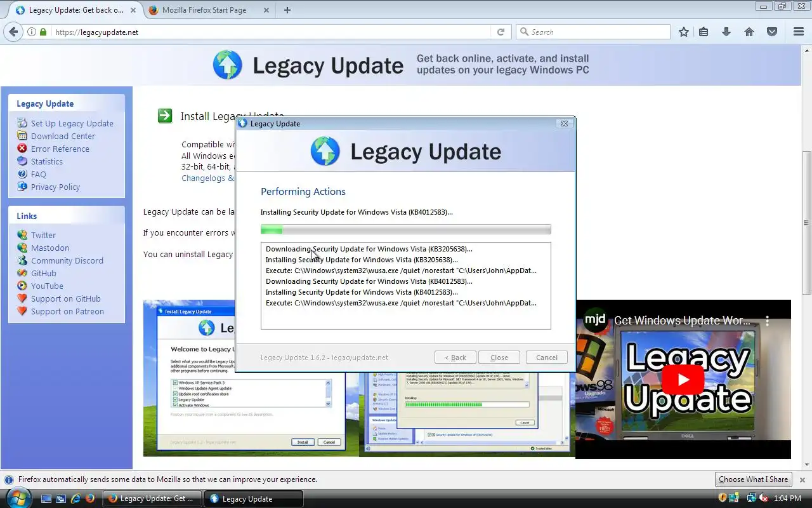Click the Choose What I Share button
The image size is (812, 508).
click(753, 479)
